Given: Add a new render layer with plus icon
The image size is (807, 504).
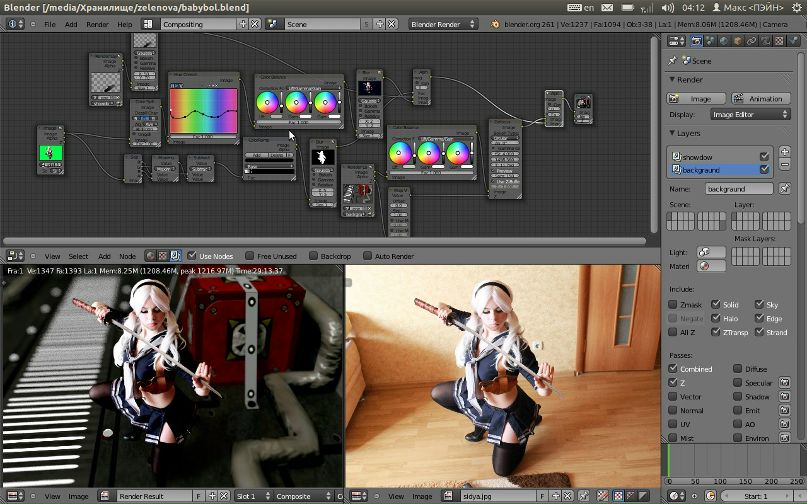Looking at the screenshot, I should point(784,152).
